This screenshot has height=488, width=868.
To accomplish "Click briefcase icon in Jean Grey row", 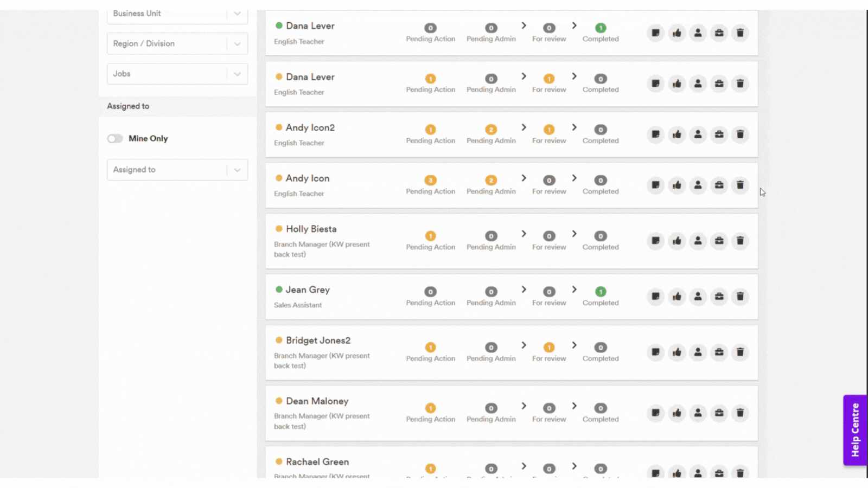I will point(719,297).
